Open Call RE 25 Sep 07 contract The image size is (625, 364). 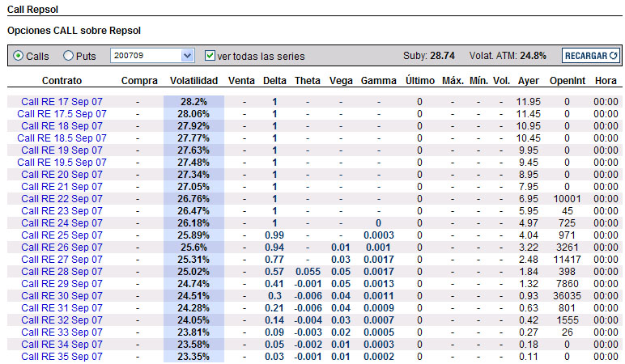click(62, 235)
